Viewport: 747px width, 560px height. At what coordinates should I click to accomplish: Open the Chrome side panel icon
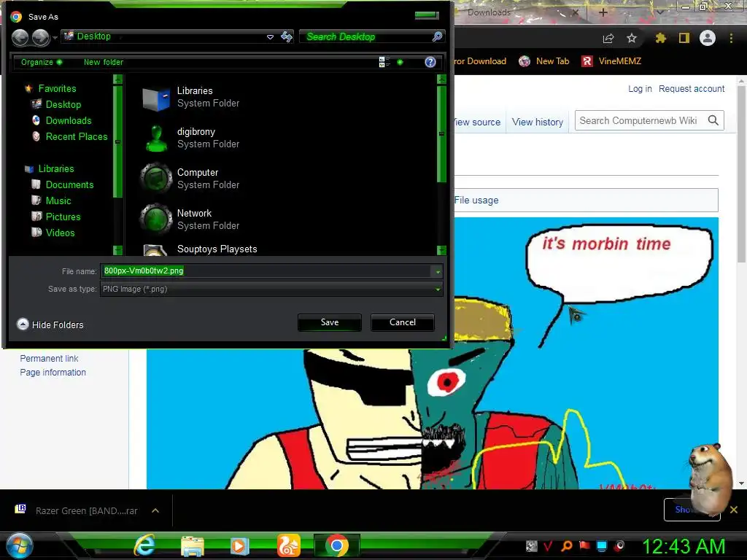(x=684, y=38)
